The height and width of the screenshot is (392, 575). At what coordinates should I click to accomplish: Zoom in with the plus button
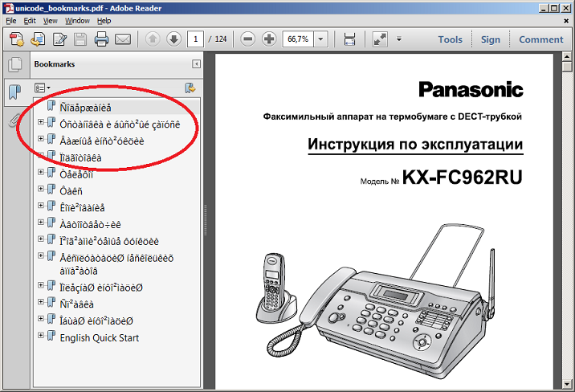(x=268, y=39)
